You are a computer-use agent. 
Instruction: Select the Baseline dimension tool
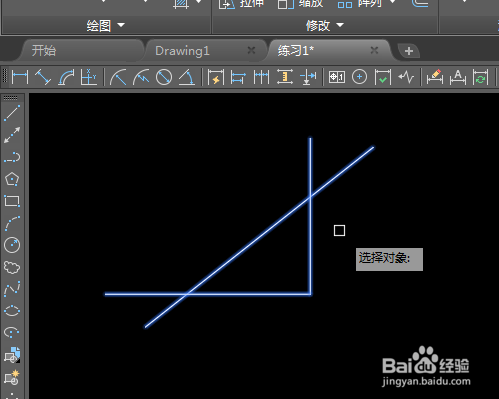coord(238,77)
